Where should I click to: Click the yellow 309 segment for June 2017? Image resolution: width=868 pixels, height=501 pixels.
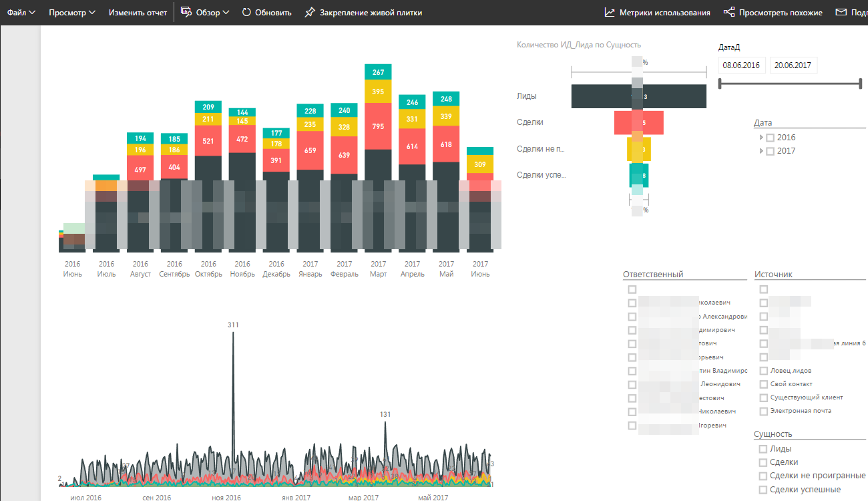480,164
